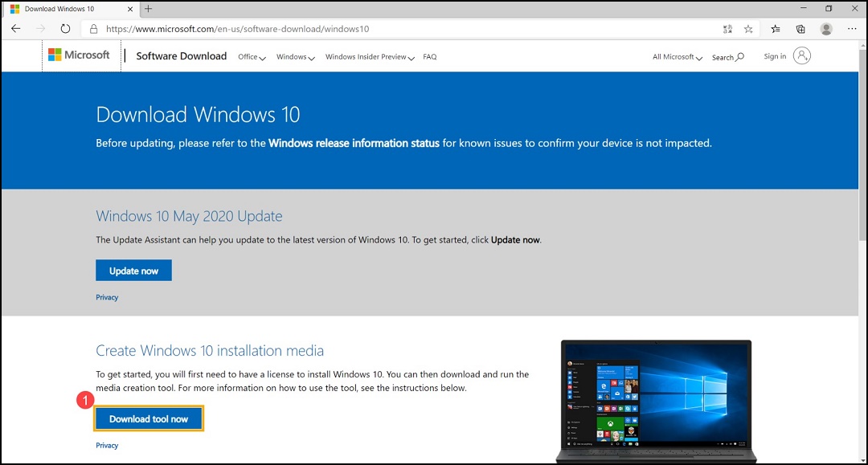Expand the Office dropdown

(252, 56)
